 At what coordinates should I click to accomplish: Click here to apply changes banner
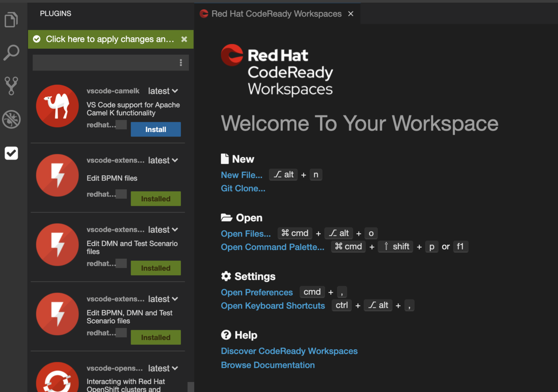[110, 39]
